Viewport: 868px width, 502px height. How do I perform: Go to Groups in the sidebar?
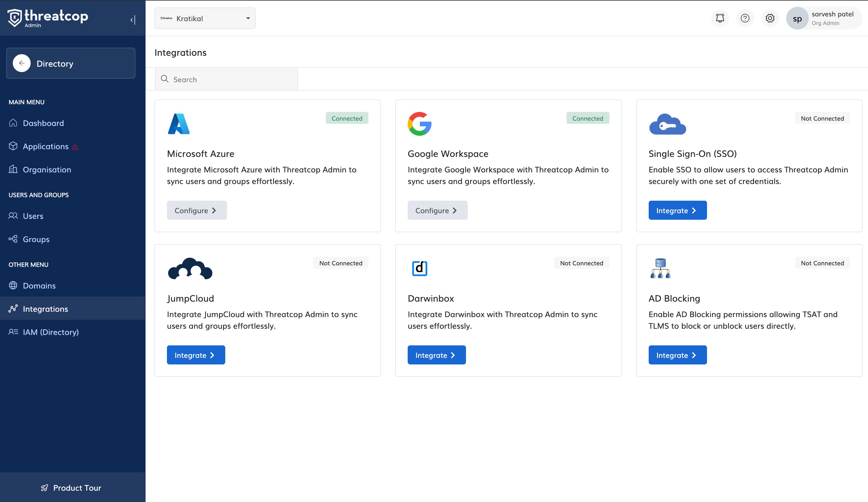click(73, 239)
